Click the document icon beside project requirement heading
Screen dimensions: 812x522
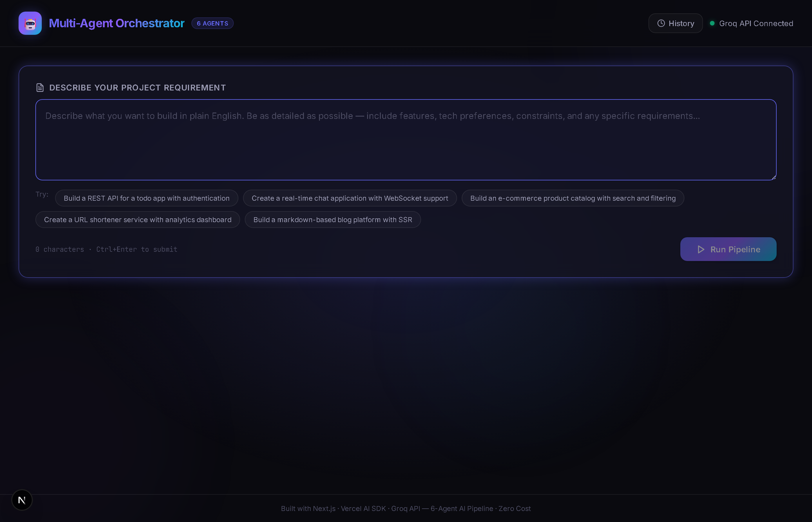pyautogui.click(x=40, y=87)
